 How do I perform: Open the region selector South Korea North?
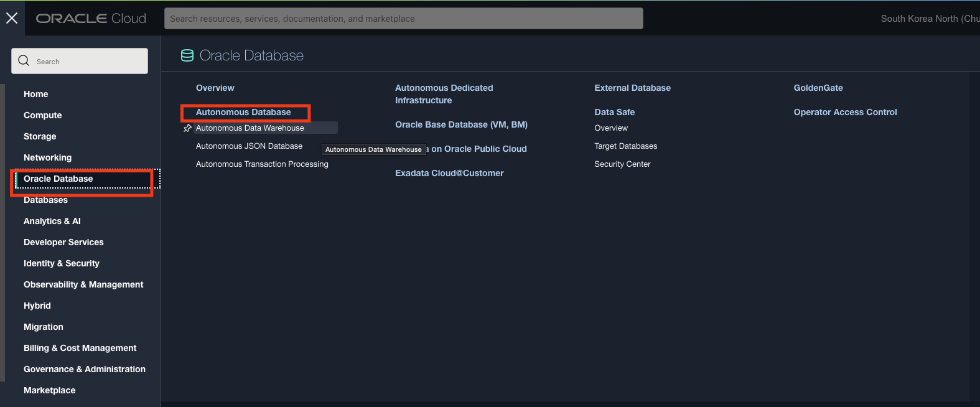point(930,19)
